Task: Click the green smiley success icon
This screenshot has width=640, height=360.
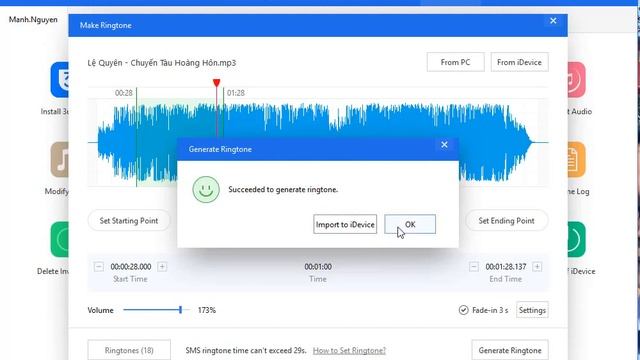Action: [x=206, y=189]
